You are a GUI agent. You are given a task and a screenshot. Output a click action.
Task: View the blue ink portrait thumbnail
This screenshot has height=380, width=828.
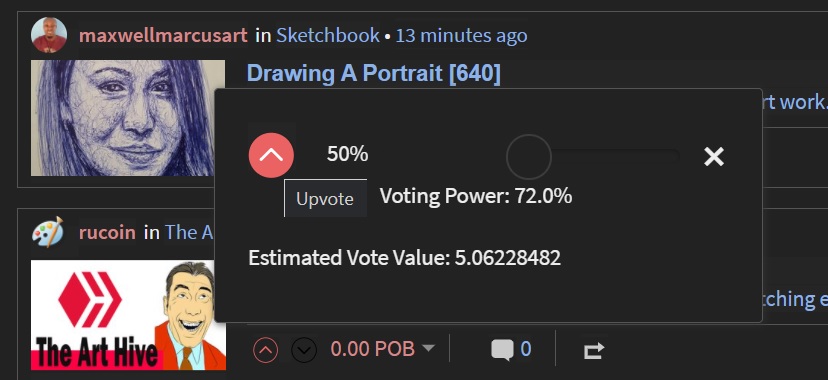click(x=128, y=118)
